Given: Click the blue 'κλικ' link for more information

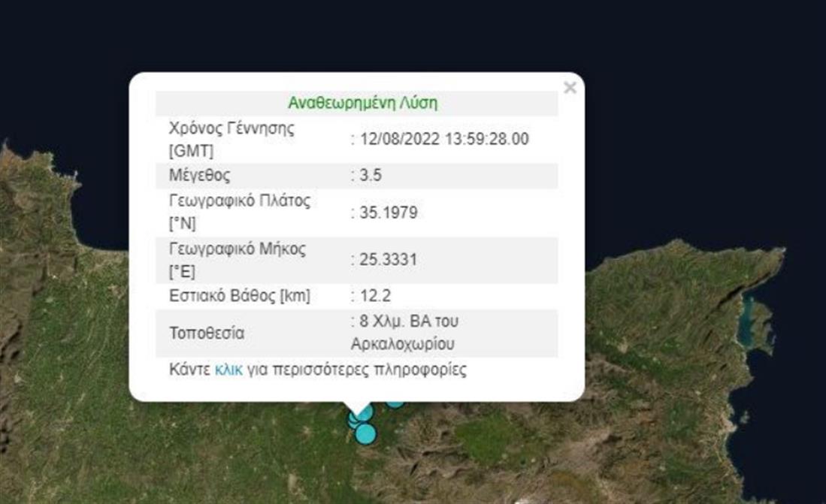Looking at the screenshot, I should [228, 370].
